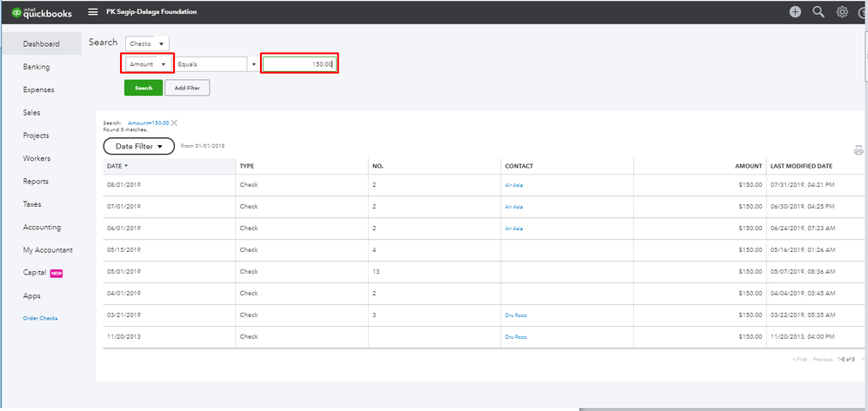868x411 pixels.
Task: Go to Banking in the sidebar
Action: point(37,67)
